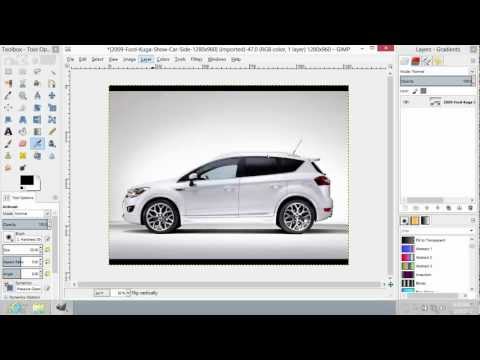Open the Filters menu

click(196, 59)
